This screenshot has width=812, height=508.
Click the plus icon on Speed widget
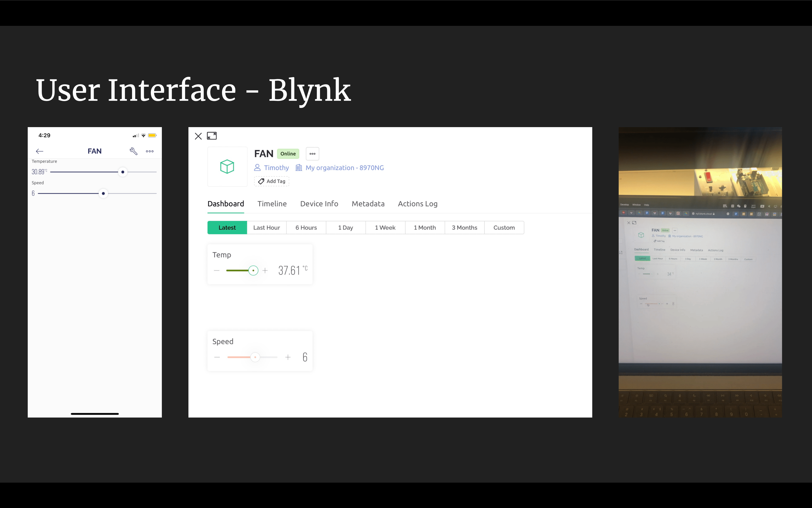tap(288, 357)
